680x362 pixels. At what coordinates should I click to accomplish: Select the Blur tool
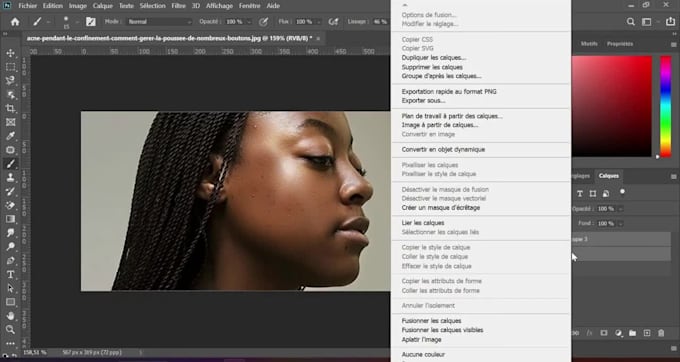[x=10, y=233]
